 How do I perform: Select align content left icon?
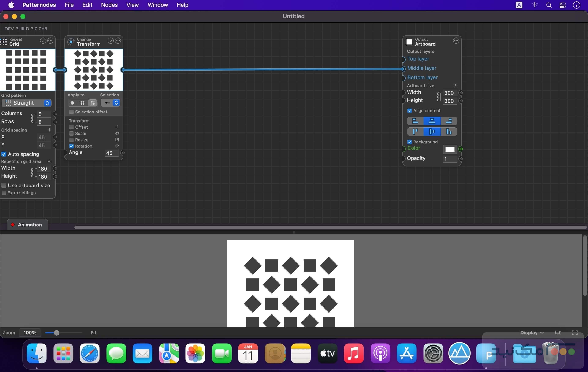415,121
